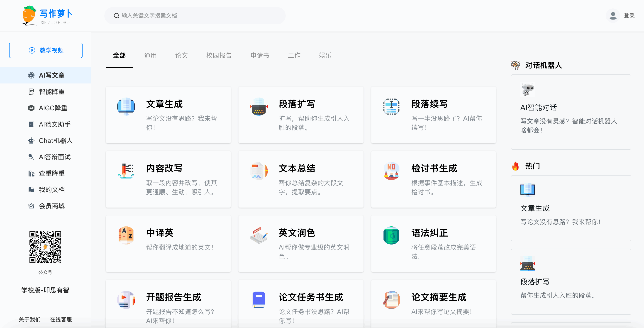The height and width of the screenshot is (328, 644).
Task: Switch to the 校园报告 tab
Action: click(x=219, y=56)
